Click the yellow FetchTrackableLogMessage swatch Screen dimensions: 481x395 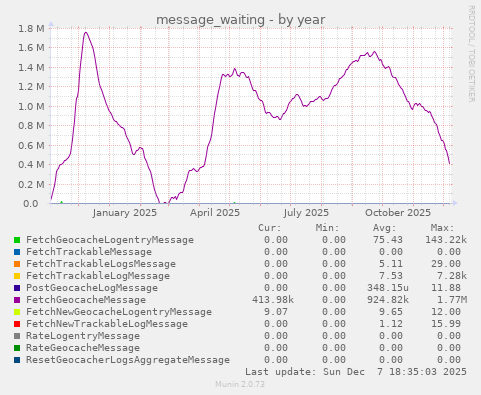pyautogui.click(x=17, y=276)
